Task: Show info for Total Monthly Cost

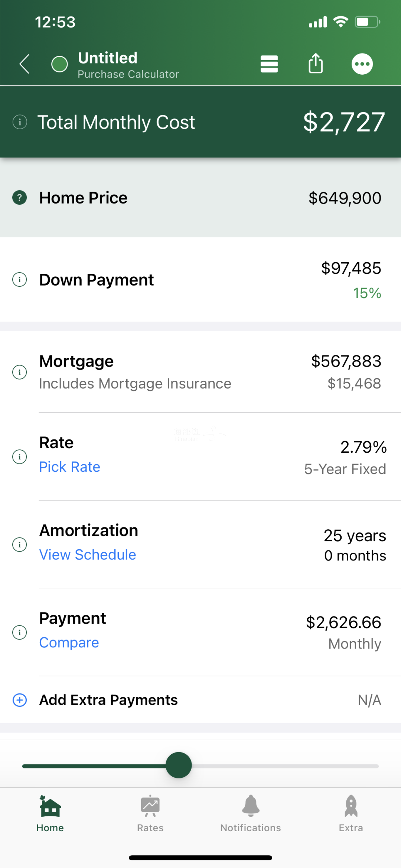Action: tap(20, 121)
